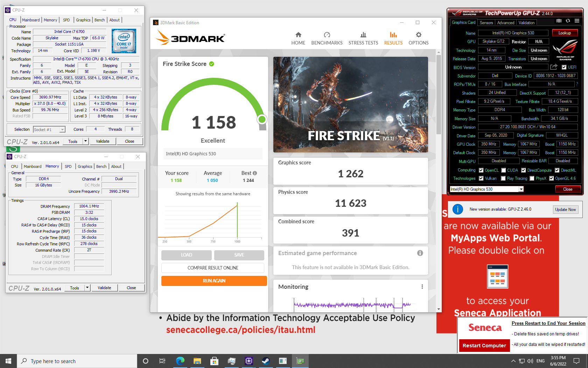Click the Estimated game performance info icon
588x368 pixels.
point(420,253)
